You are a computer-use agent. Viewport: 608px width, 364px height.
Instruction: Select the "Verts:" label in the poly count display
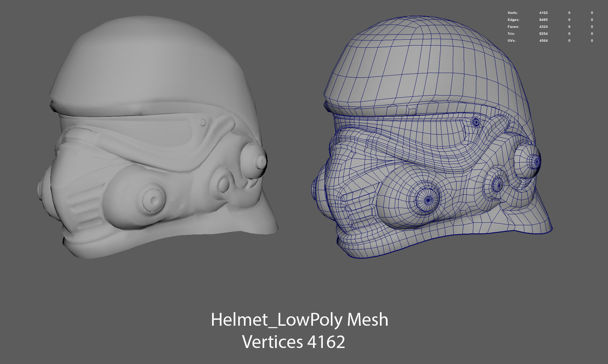coord(513,13)
